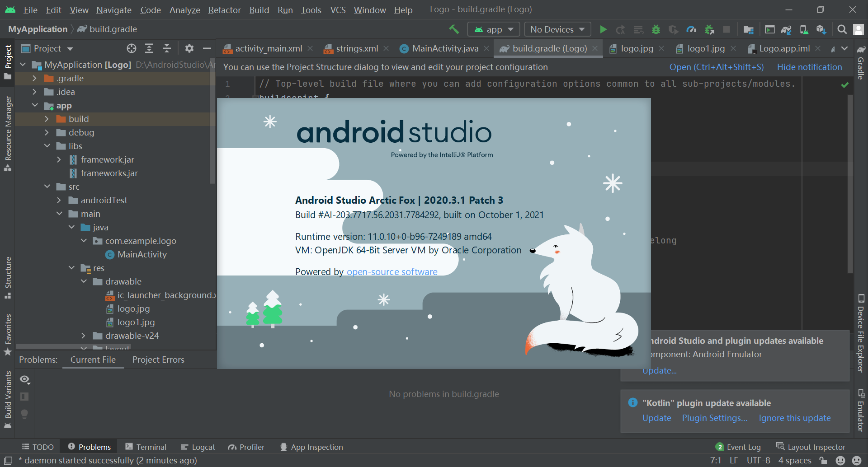Open the No Devices dropdown
The height and width of the screenshot is (467, 868).
[557, 29]
